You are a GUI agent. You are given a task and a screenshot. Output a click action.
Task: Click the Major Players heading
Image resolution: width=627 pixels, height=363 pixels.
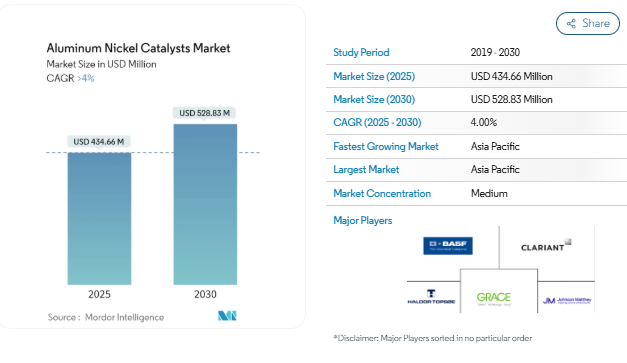(x=363, y=221)
